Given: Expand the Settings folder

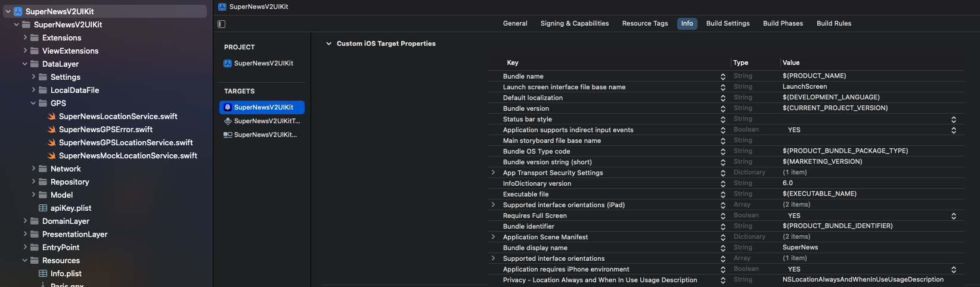Looking at the screenshot, I should 33,77.
